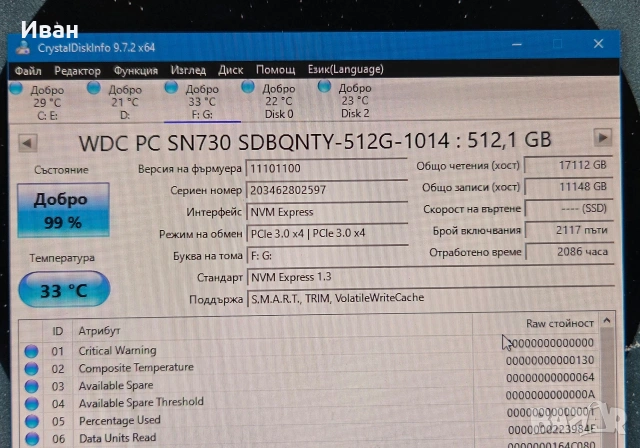Open the Диск menu
The width and height of the screenshot is (640, 448).
pos(231,70)
